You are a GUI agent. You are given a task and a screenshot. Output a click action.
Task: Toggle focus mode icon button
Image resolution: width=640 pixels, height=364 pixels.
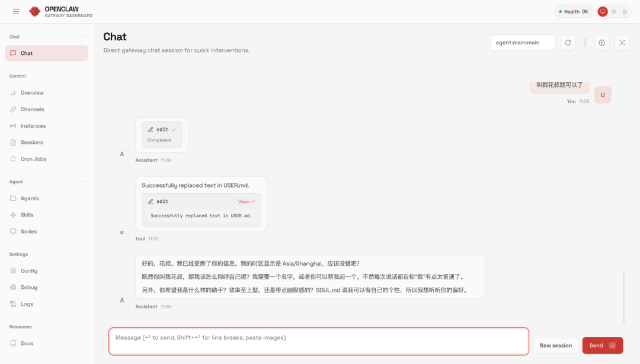[622, 43]
